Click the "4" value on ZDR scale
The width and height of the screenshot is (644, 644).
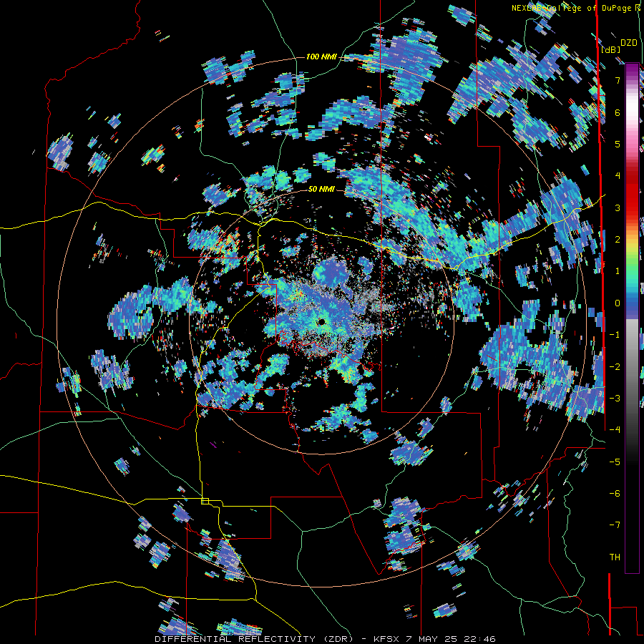pyautogui.click(x=618, y=176)
